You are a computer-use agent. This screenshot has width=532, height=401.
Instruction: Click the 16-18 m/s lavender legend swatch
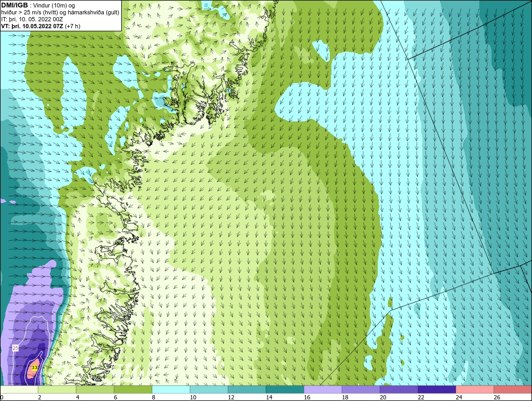(x=323, y=389)
